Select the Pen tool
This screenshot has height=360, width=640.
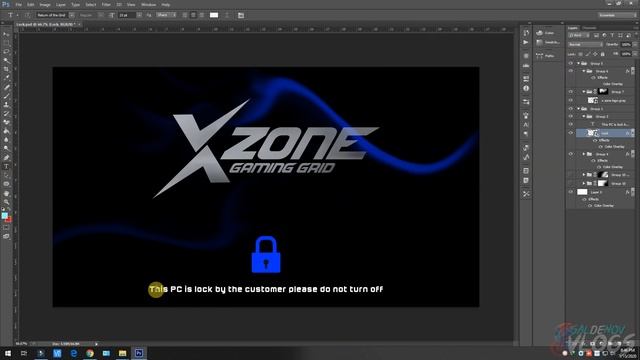point(7,158)
